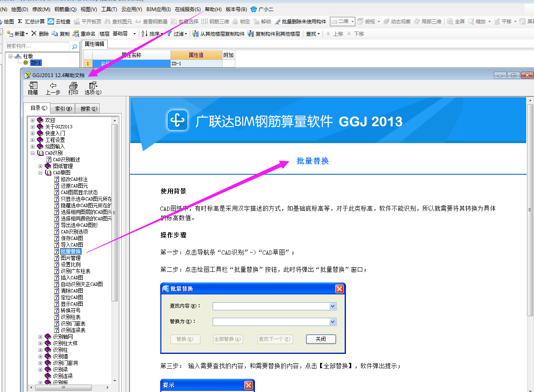Screen dimensions: 534x392
Task: Click the 汇总计算 sigma icon
Action: click(x=20, y=21)
